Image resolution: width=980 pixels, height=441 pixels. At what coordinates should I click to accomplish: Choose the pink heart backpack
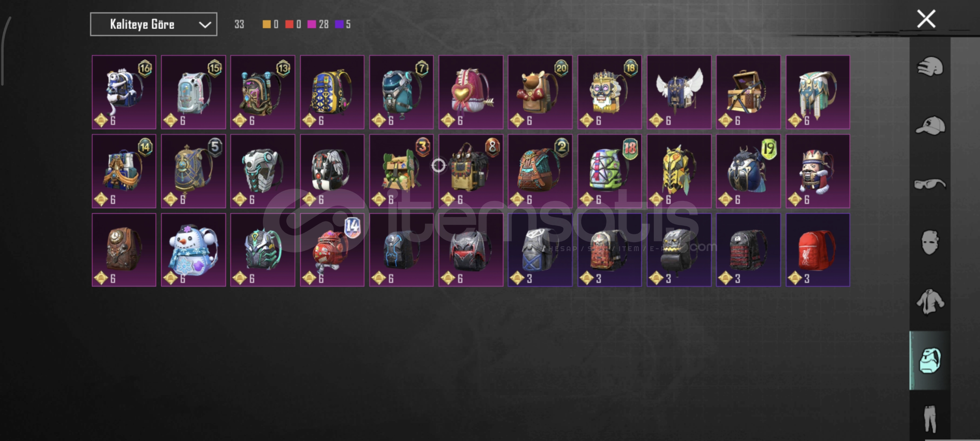(x=471, y=92)
